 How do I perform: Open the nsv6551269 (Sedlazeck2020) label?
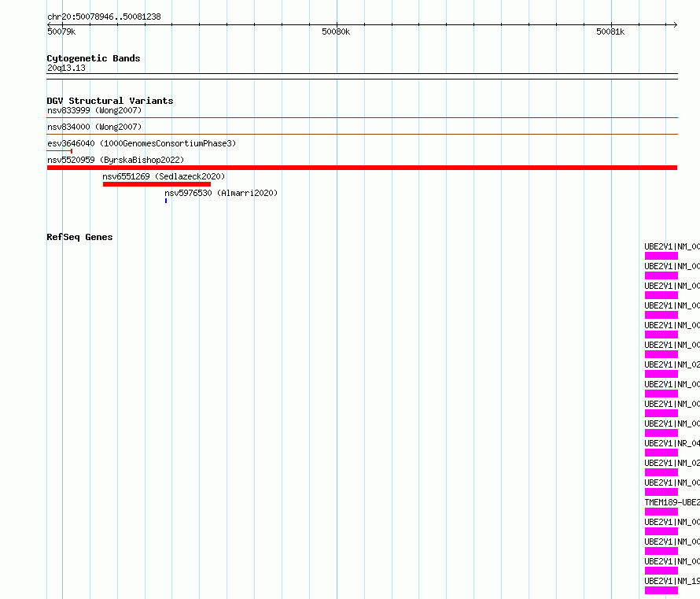164,176
